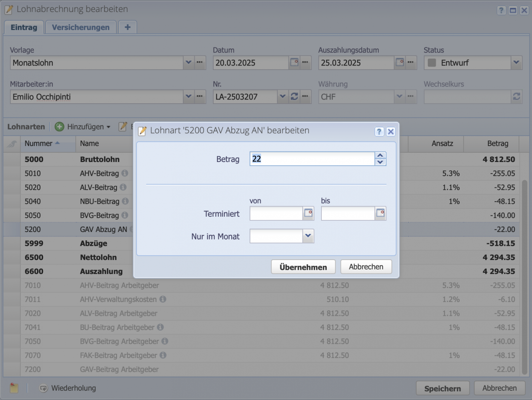Confirm with the Übernehmen button
The height and width of the screenshot is (400, 532).
[303, 266]
